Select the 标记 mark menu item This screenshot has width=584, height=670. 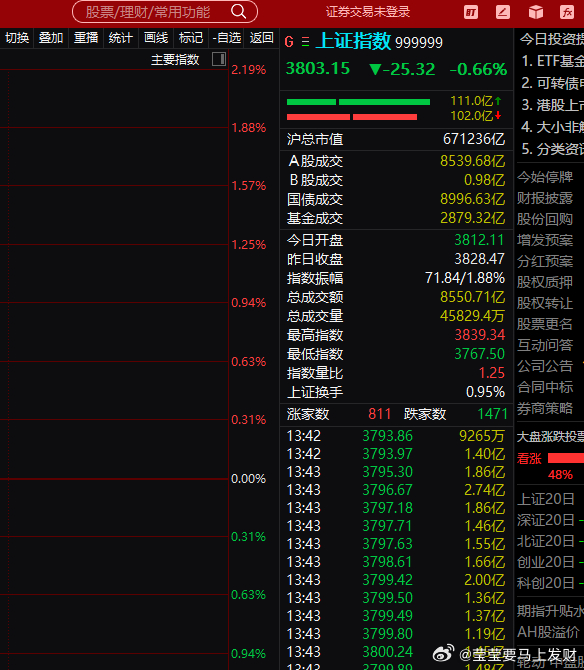pos(191,38)
